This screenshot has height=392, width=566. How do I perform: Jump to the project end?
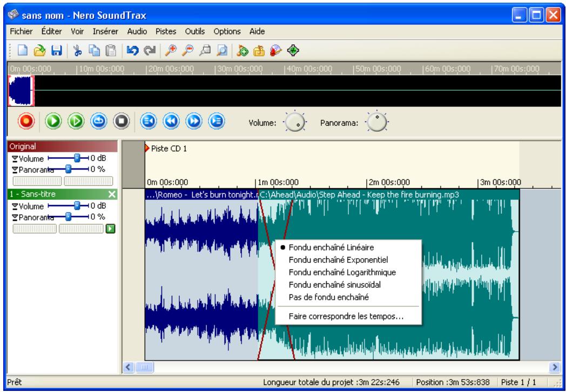point(217,121)
